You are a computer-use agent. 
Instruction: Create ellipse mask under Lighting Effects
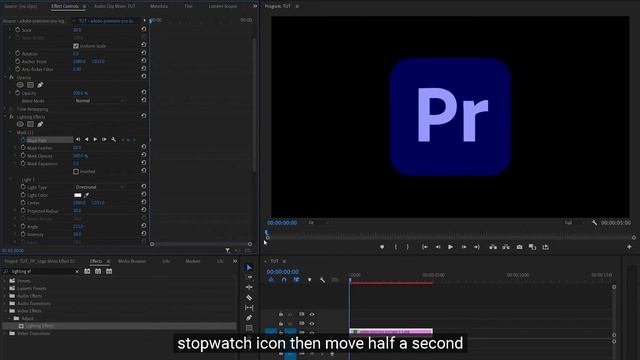(x=20, y=124)
